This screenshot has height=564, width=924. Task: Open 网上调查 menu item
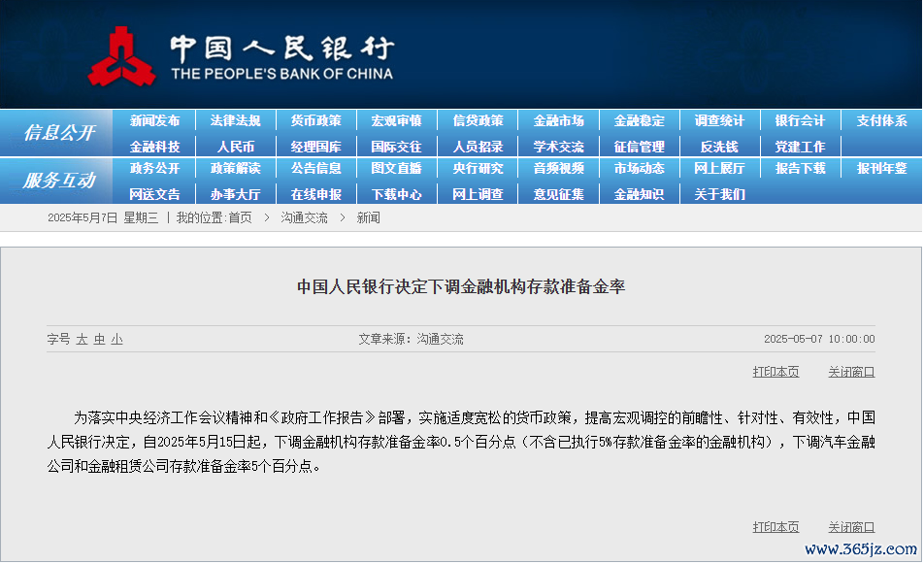[x=478, y=194]
